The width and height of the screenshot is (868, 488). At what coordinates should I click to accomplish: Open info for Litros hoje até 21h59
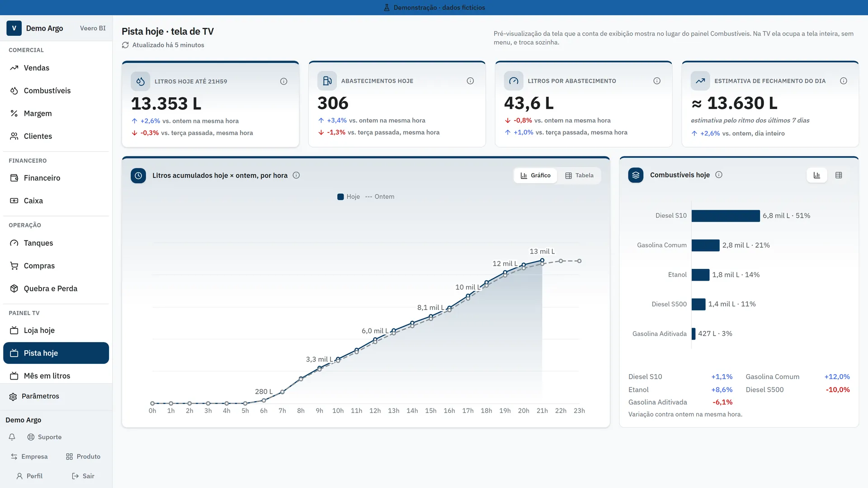pyautogui.click(x=283, y=81)
